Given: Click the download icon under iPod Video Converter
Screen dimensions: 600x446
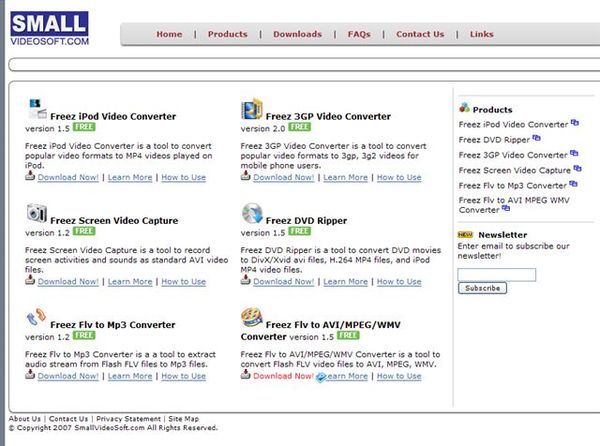Looking at the screenshot, I should [x=30, y=176].
